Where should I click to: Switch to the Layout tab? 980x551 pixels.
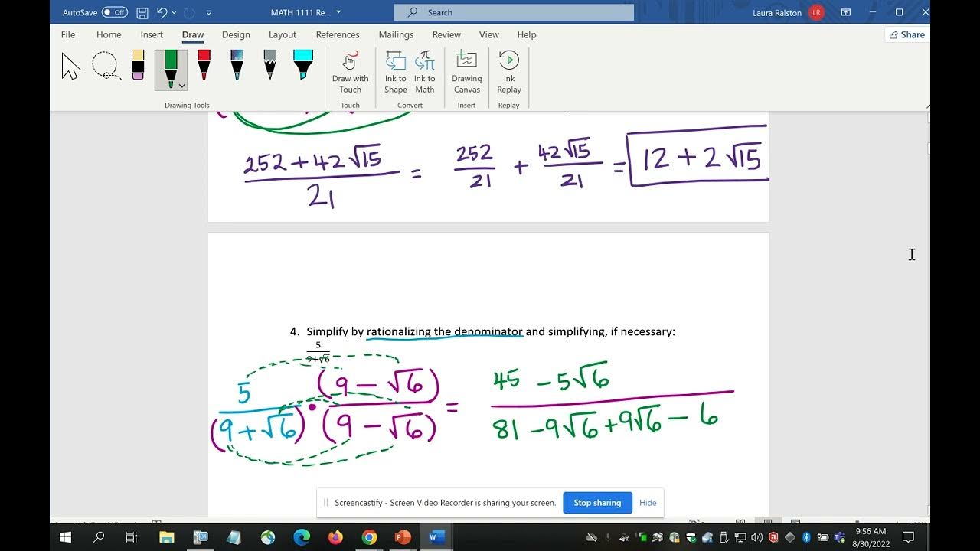click(283, 34)
